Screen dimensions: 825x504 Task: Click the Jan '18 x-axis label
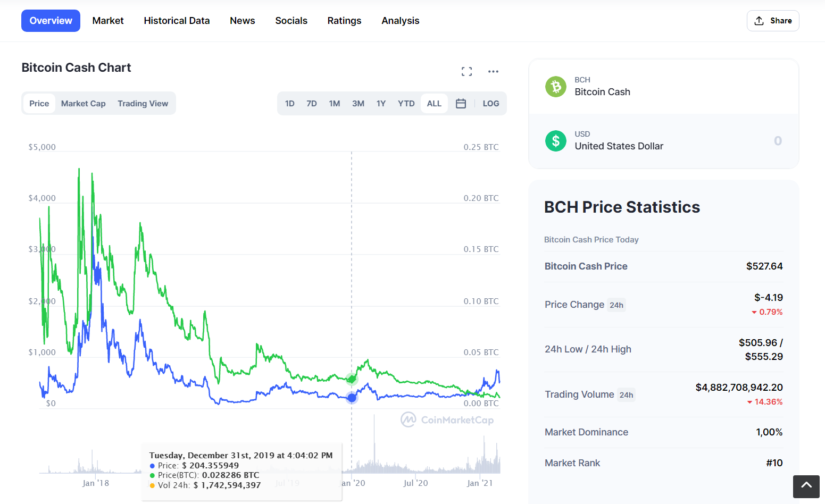(96, 483)
